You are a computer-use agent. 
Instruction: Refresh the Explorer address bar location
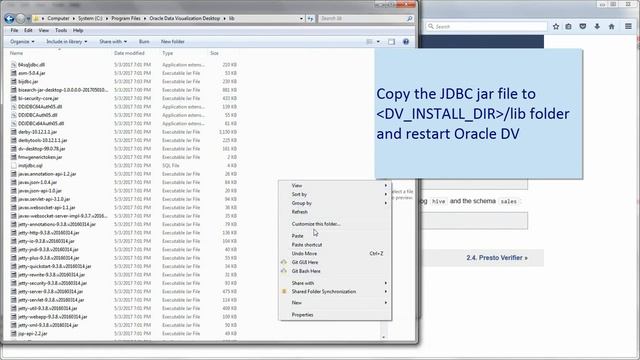click(311, 18)
